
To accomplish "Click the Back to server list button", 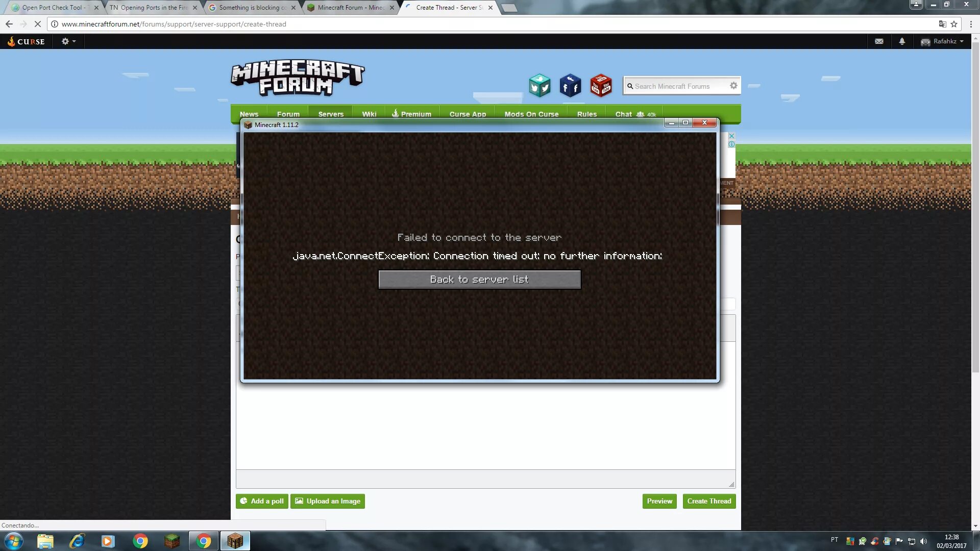I will point(480,279).
